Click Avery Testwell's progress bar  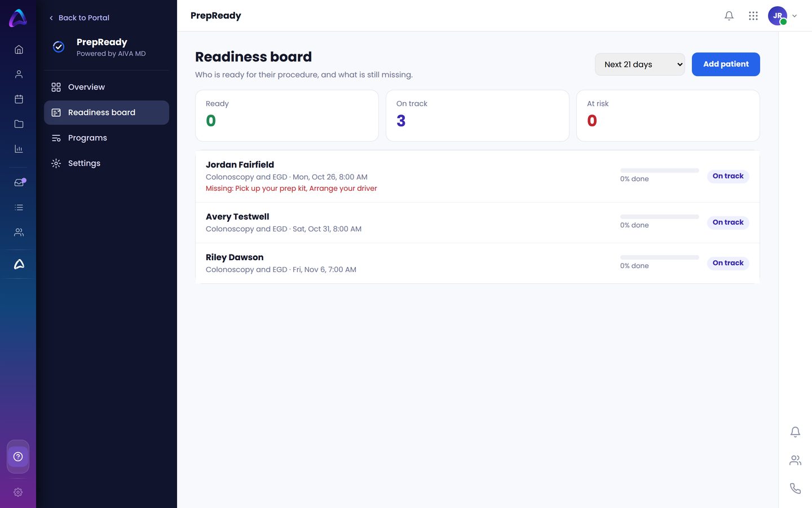[660, 217]
